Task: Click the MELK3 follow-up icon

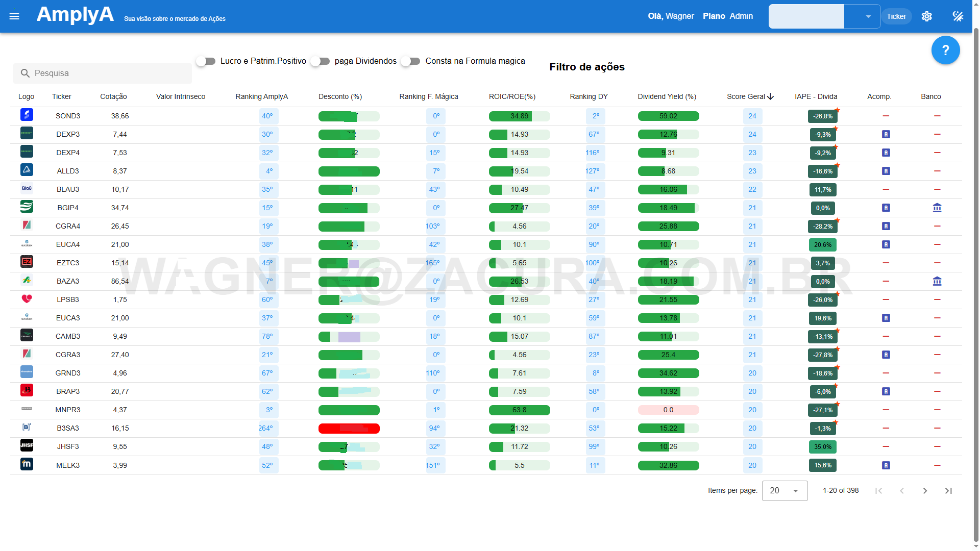Action: 886,466
